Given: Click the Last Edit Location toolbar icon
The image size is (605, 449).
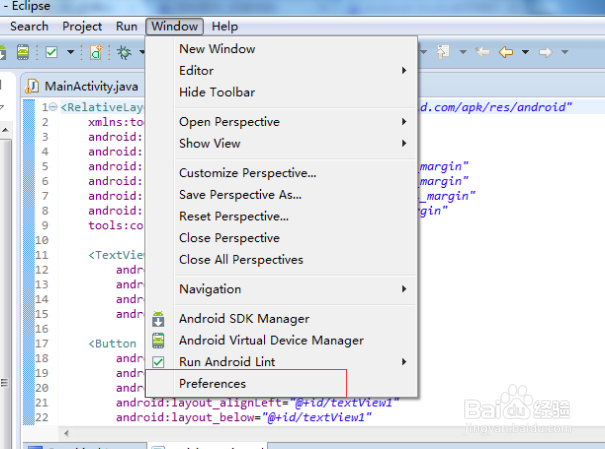Looking at the screenshot, I should click(x=443, y=51).
